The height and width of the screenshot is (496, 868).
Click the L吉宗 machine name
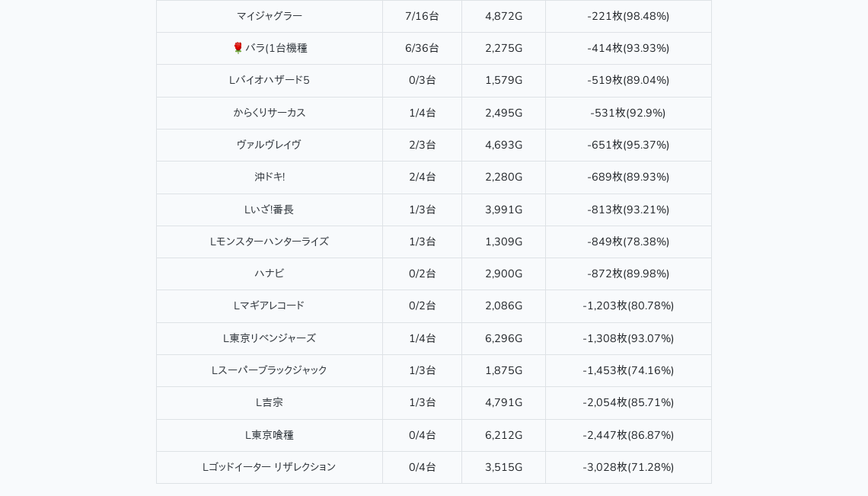click(269, 402)
